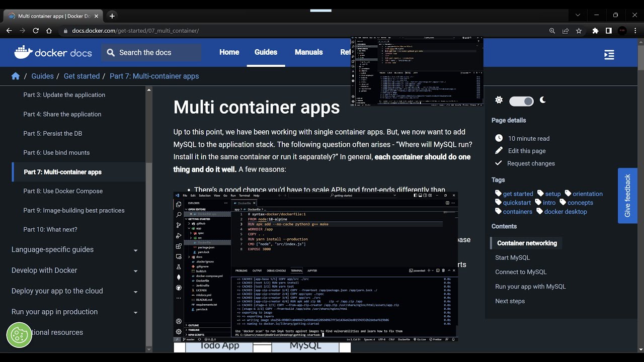Open the VS Code Search view

click(179, 215)
